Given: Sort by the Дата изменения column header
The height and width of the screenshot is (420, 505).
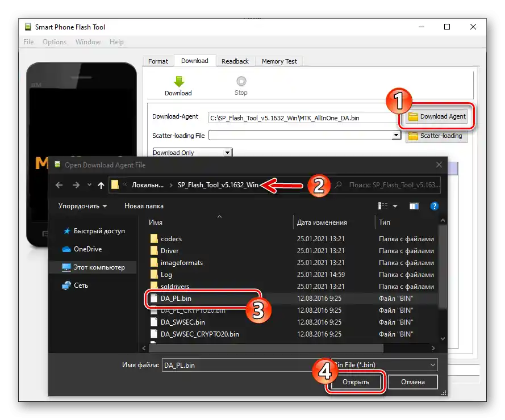Looking at the screenshot, I should click(x=322, y=222).
